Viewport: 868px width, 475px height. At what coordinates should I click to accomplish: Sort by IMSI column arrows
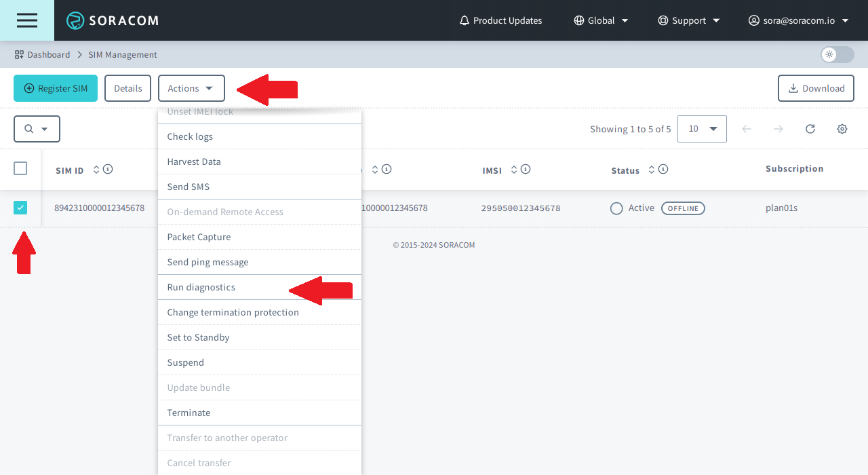[x=514, y=170]
